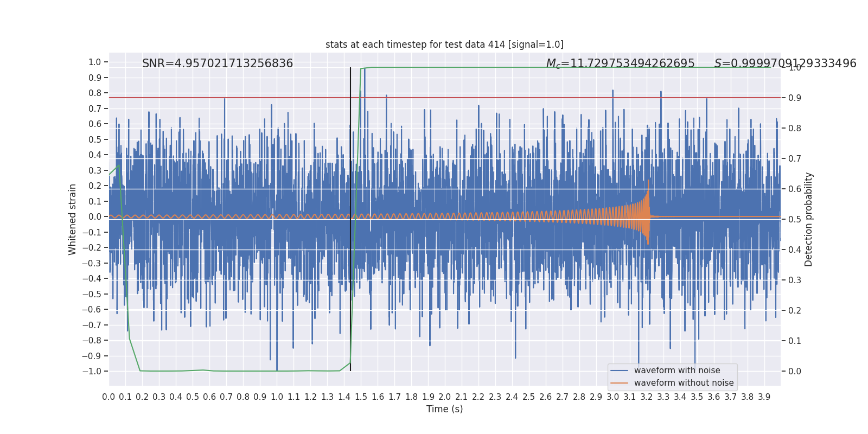Click the orange legend line sample
The image size is (868, 434).
(620, 383)
